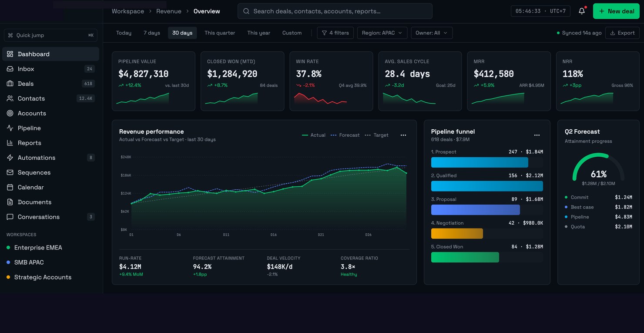Open Pipeline funnel three-dot menu
644x333 pixels.
pos(537,135)
